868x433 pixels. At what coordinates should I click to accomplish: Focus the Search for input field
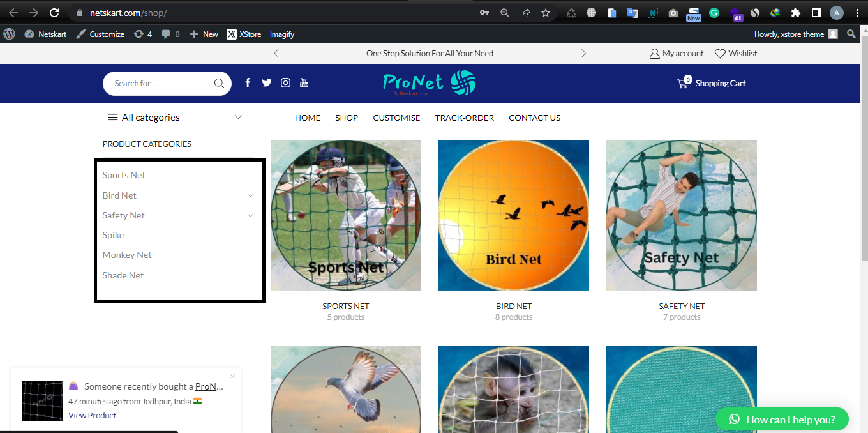[x=160, y=83]
